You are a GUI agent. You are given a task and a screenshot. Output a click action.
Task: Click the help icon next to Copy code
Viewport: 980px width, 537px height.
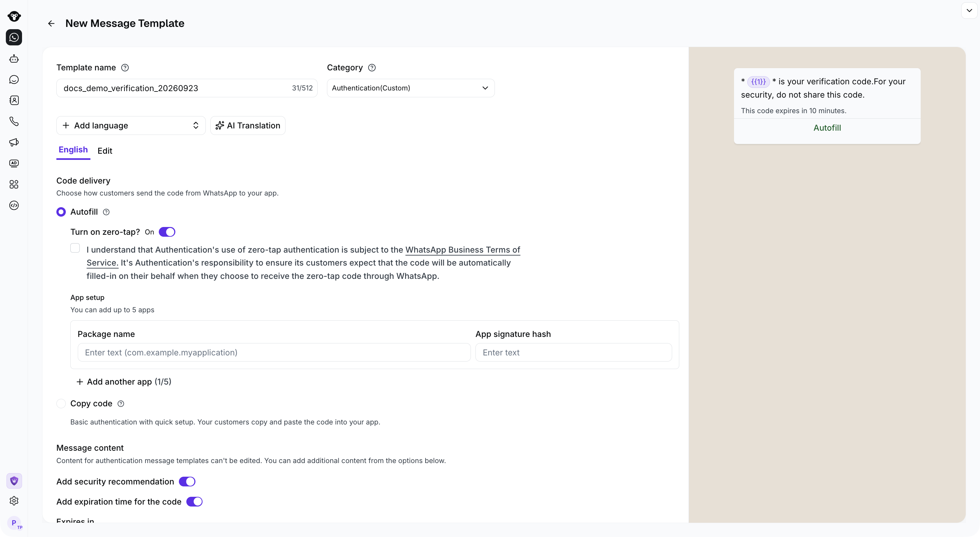click(x=121, y=404)
